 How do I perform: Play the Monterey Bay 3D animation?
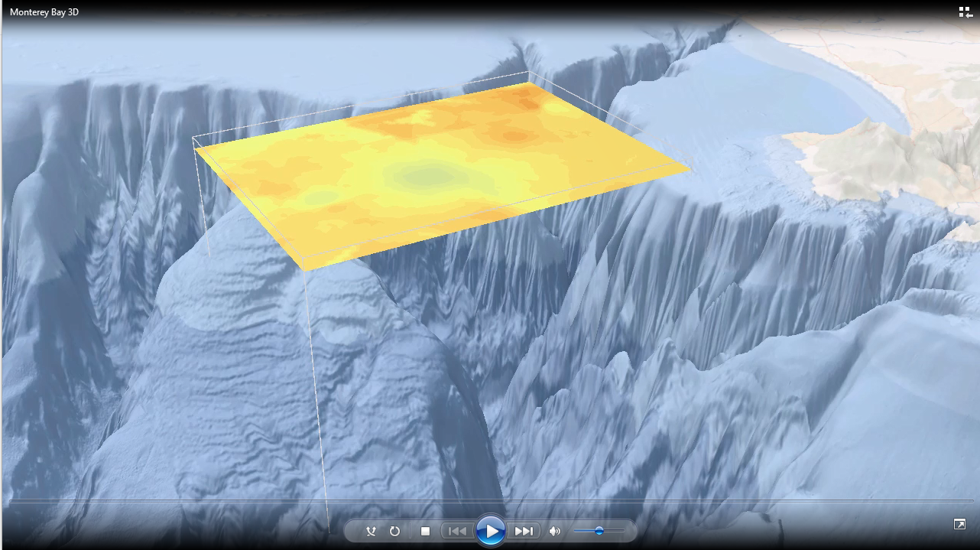tap(492, 529)
